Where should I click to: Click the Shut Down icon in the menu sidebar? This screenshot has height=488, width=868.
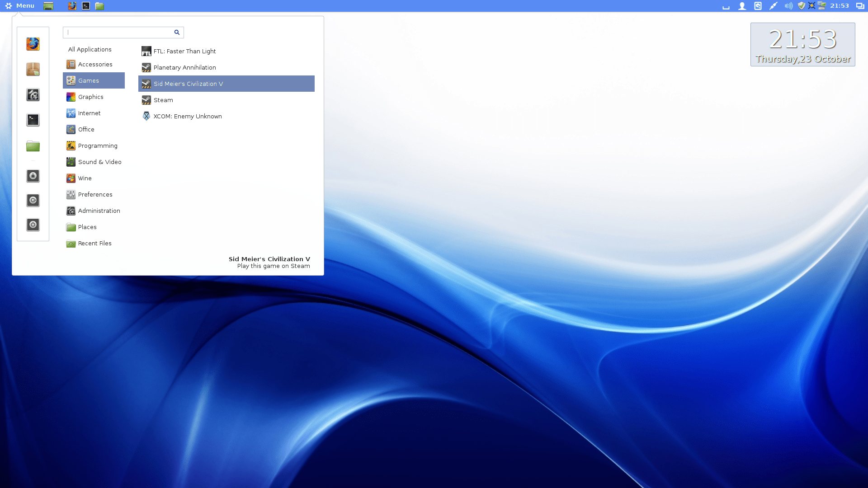click(33, 225)
